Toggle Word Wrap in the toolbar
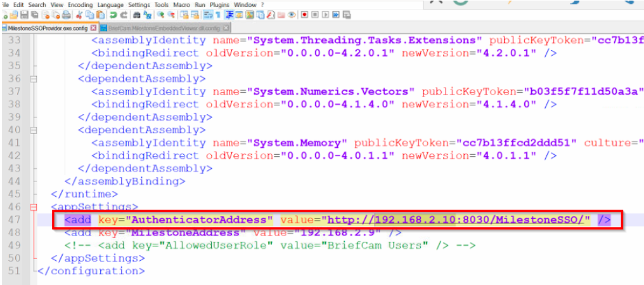Screen dimensions: 644x285 point(207,14)
